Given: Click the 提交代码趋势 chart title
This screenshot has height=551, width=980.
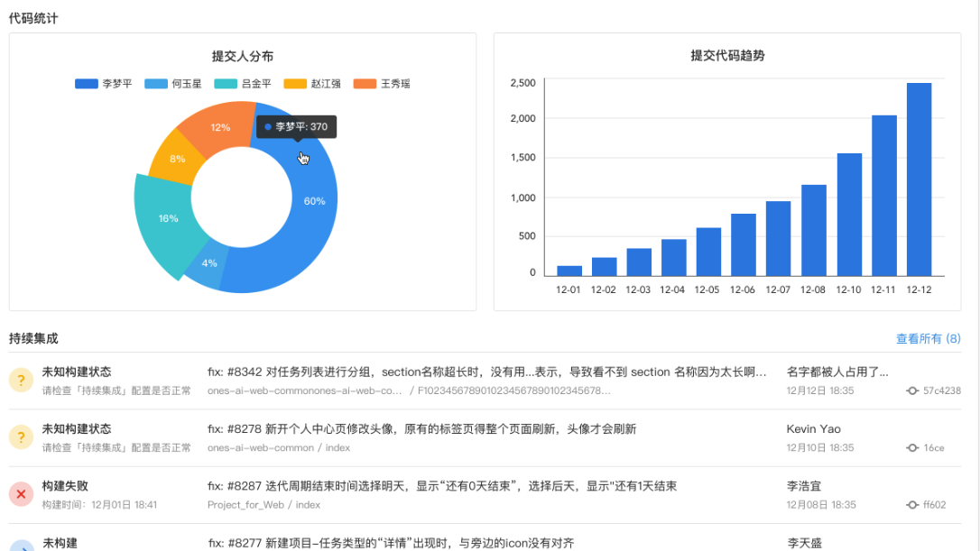Looking at the screenshot, I should (x=727, y=56).
